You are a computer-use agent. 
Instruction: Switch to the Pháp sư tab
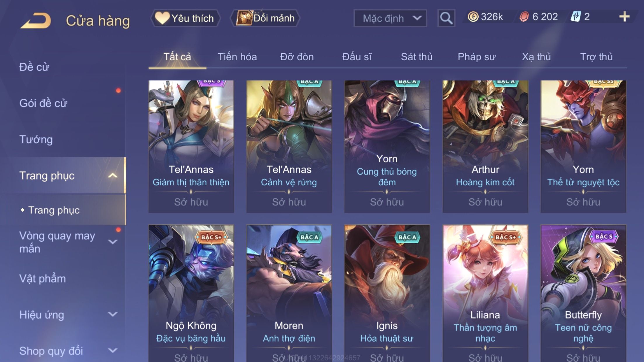tap(477, 57)
